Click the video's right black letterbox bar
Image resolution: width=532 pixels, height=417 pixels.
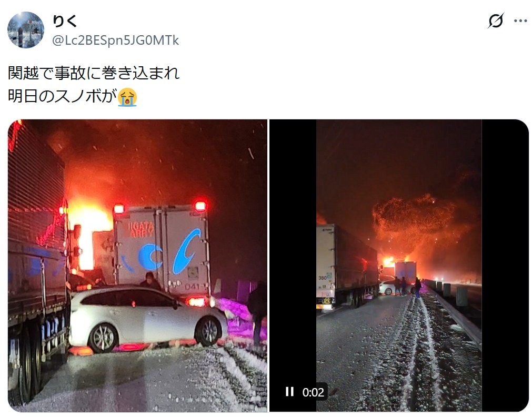point(505,266)
